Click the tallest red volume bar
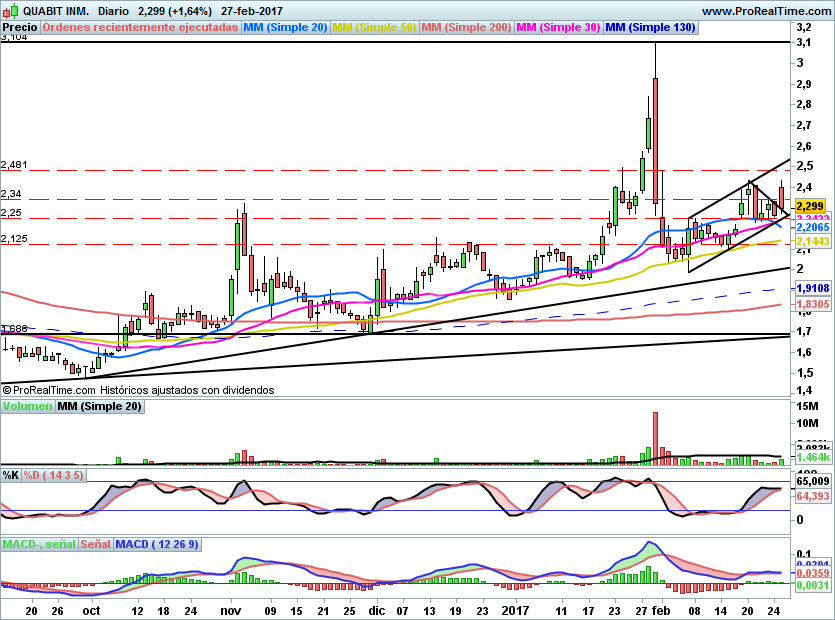Image resolution: width=835 pixels, height=620 pixels. tap(655, 438)
